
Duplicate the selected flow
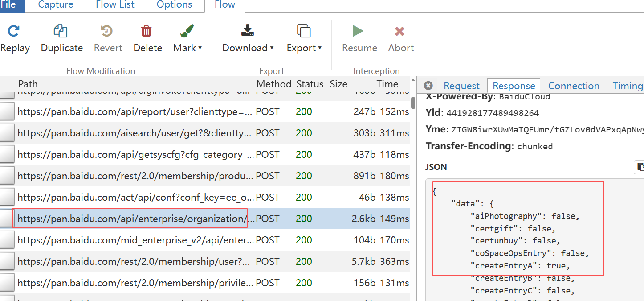click(61, 39)
